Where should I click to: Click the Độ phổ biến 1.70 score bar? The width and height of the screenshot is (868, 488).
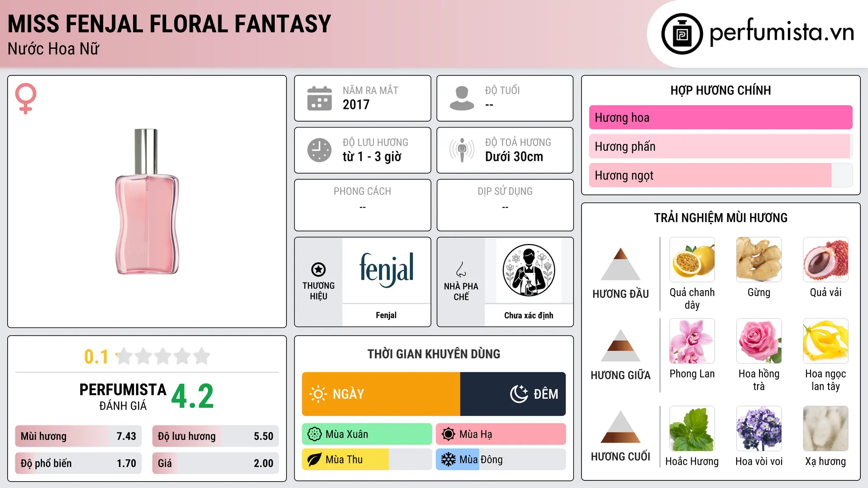[x=78, y=463]
